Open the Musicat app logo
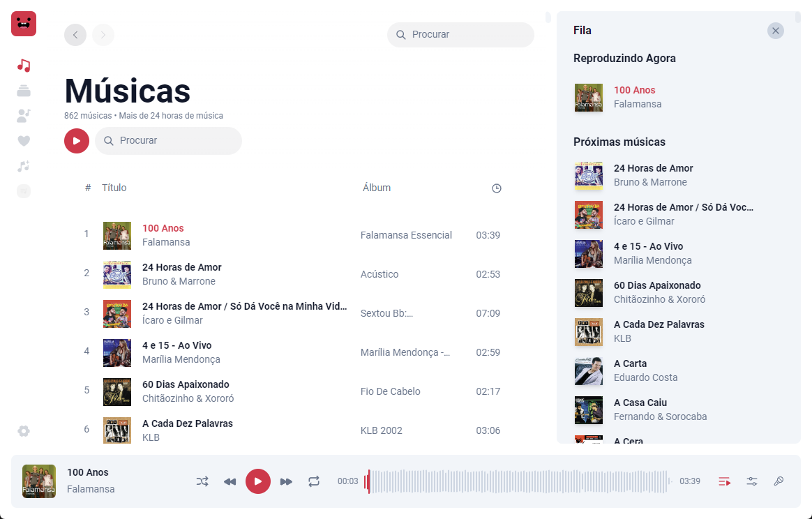Screen dimensions: 812x519 (x=24, y=24)
